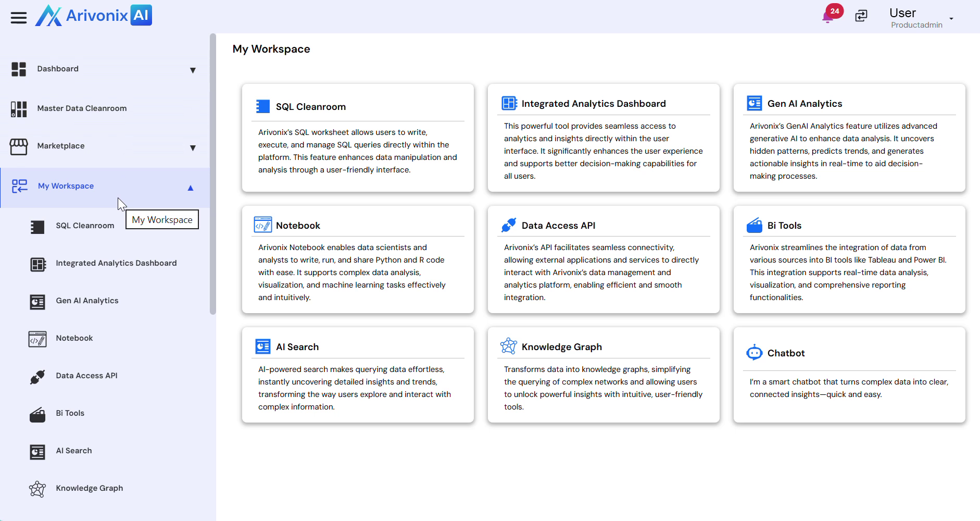Click the Arivonix AI logo
The image size is (980, 521).
pyautogui.click(x=94, y=16)
